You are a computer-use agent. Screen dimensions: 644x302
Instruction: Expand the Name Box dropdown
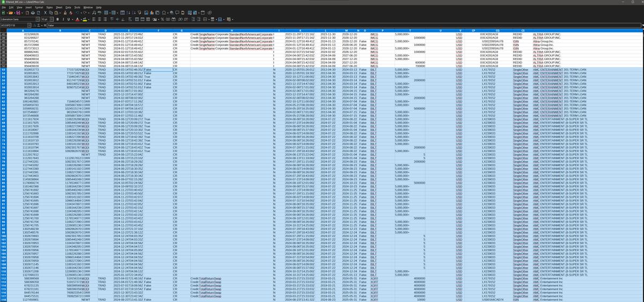click(29, 25)
